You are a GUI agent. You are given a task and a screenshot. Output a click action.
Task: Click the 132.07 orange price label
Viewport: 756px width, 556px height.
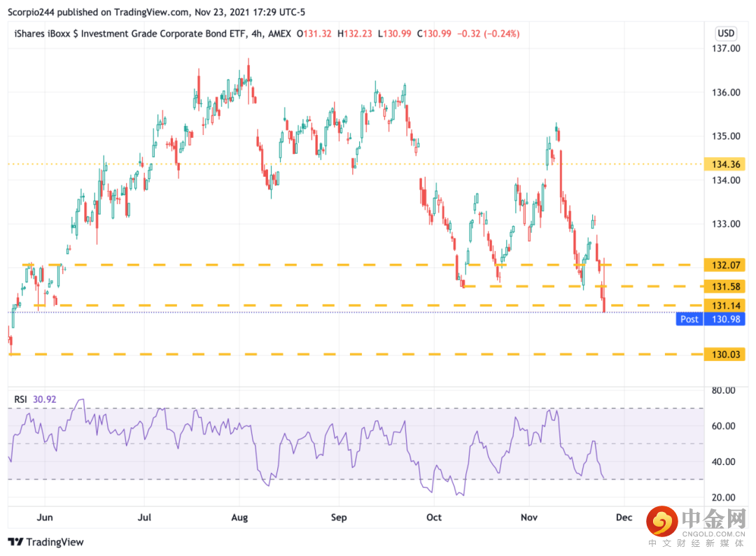coord(724,265)
